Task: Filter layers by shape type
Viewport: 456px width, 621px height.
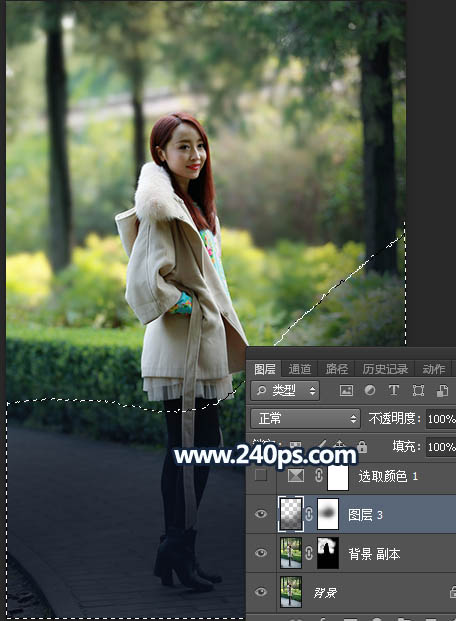Action: click(x=418, y=391)
